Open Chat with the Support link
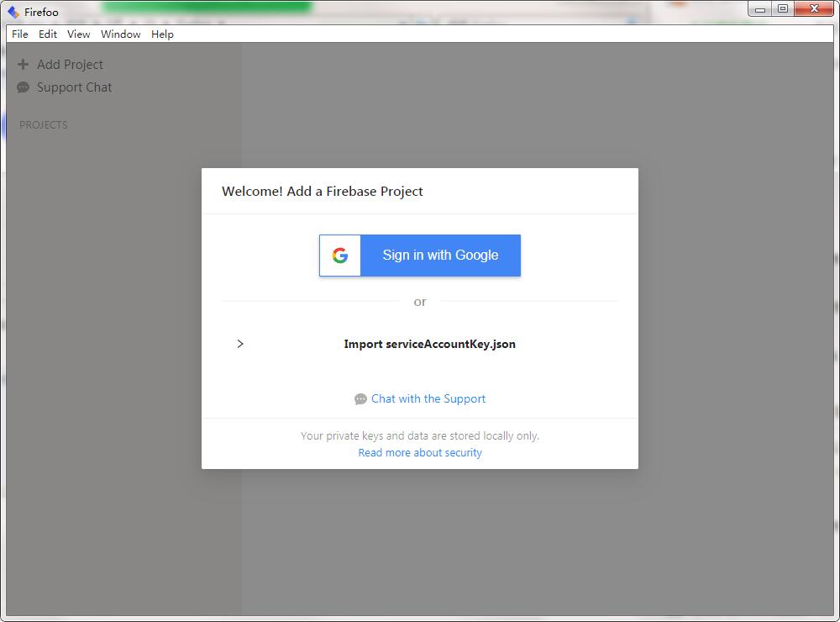This screenshot has height=622, width=840. pyautogui.click(x=428, y=398)
